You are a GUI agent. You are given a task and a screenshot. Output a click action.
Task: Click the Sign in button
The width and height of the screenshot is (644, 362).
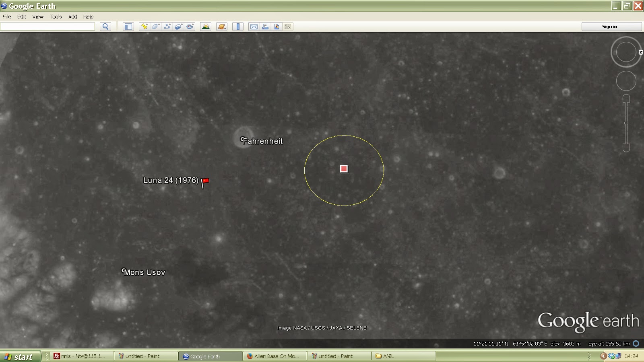click(611, 27)
